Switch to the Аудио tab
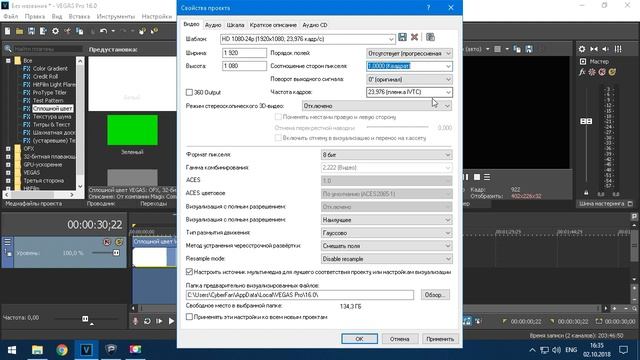The width and height of the screenshot is (640, 360). pyautogui.click(x=213, y=25)
